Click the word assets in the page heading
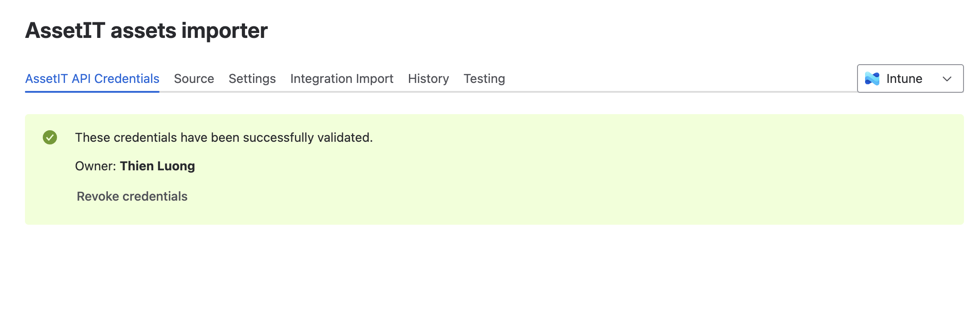The width and height of the screenshot is (980, 313). [143, 30]
